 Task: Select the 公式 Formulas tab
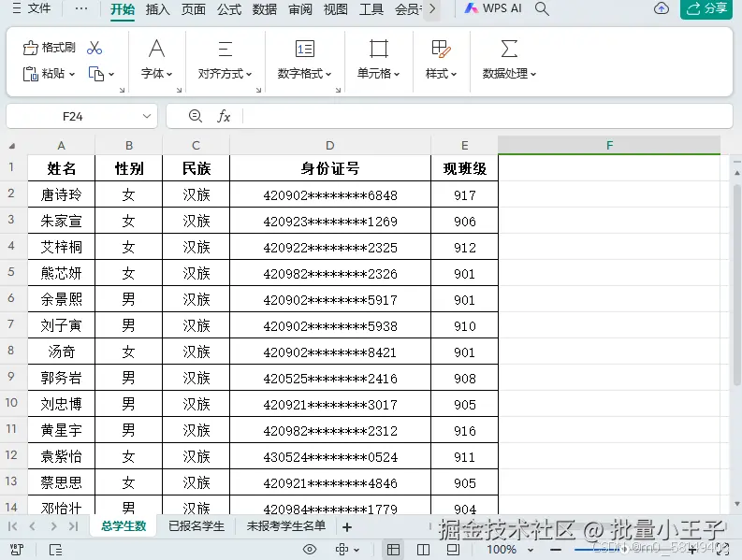229,9
